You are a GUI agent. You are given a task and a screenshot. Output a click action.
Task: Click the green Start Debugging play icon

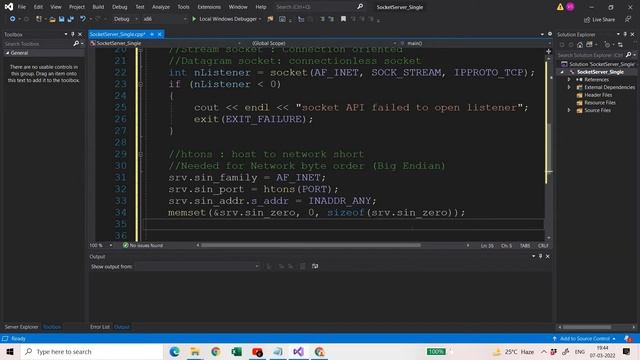[194, 19]
